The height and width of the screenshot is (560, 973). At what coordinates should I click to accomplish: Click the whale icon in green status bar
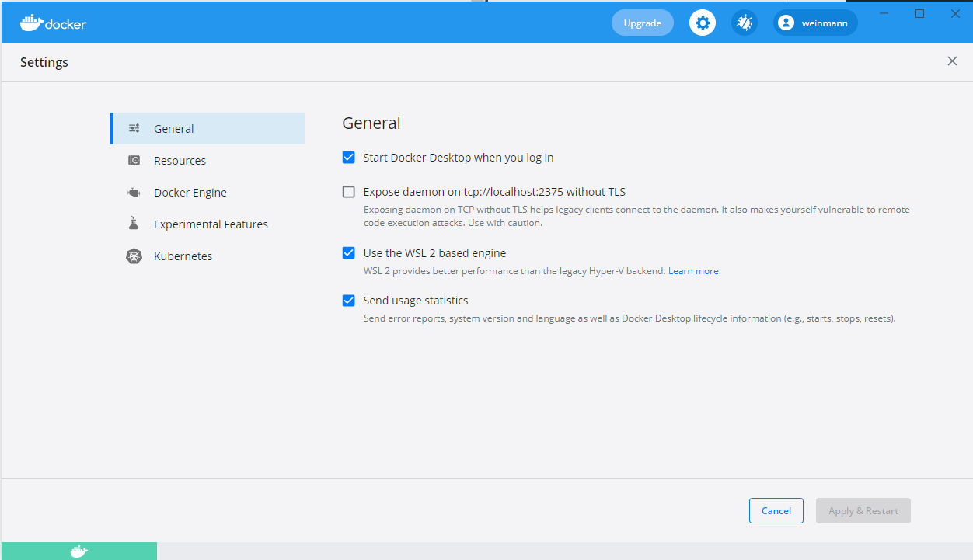pos(78,551)
